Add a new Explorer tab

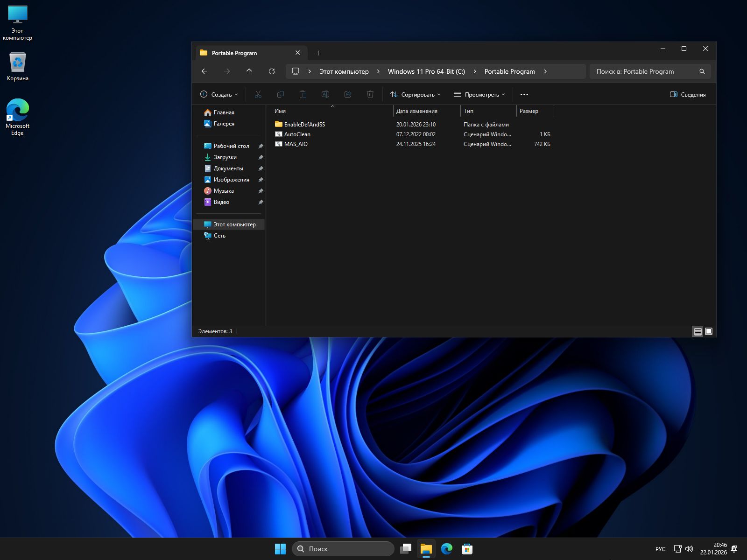(318, 53)
